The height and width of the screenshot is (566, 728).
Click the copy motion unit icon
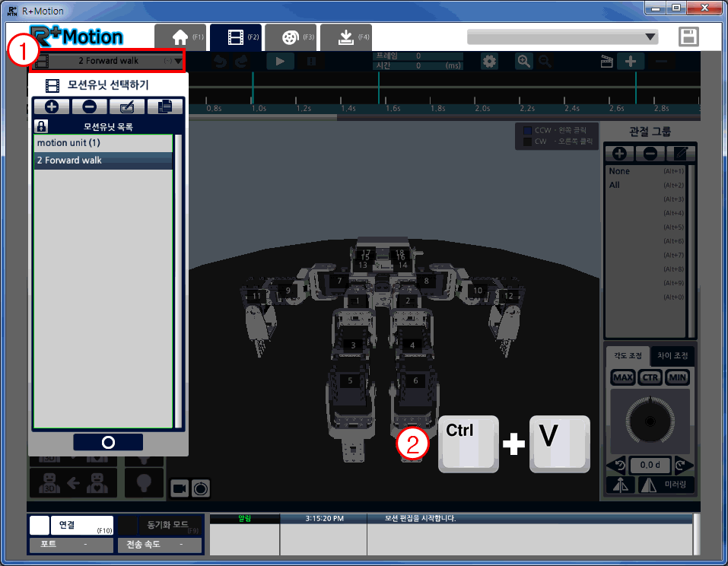pos(163,107)
